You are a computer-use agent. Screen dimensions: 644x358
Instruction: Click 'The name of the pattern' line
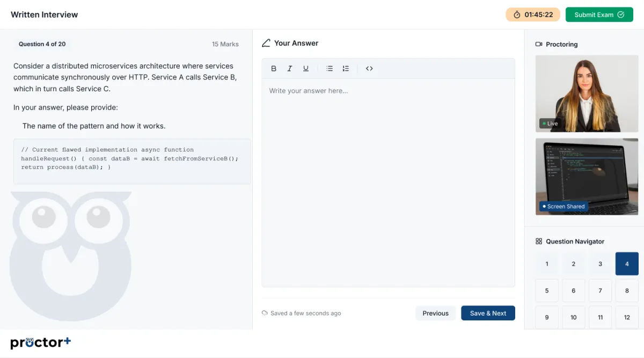pos(94,126)
